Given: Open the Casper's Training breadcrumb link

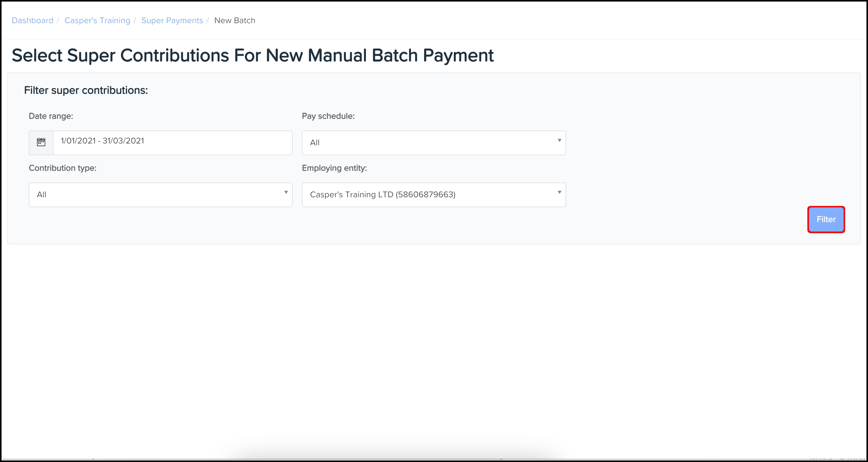Looking at the screenshot, I should coord(97,20).
